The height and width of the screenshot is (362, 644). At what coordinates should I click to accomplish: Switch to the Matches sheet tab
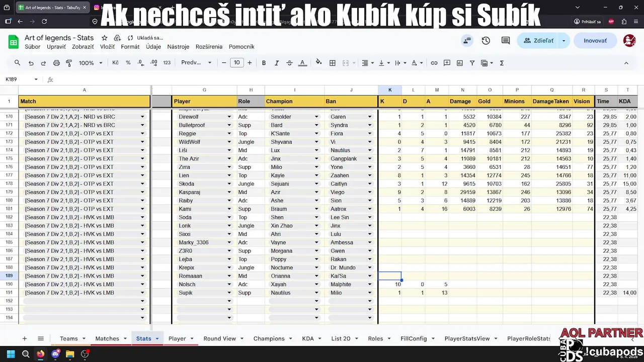click(107, 339)
